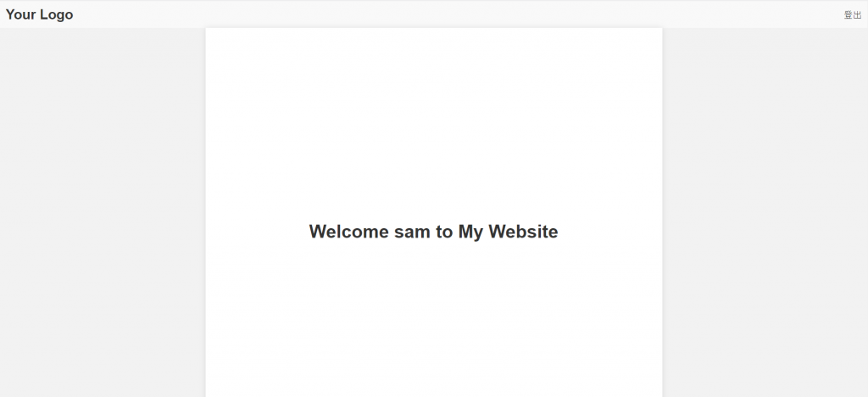The height and width of the screenshot is (397, 868).
Task: Click white card space right of 'Website'
Action: 610,232
